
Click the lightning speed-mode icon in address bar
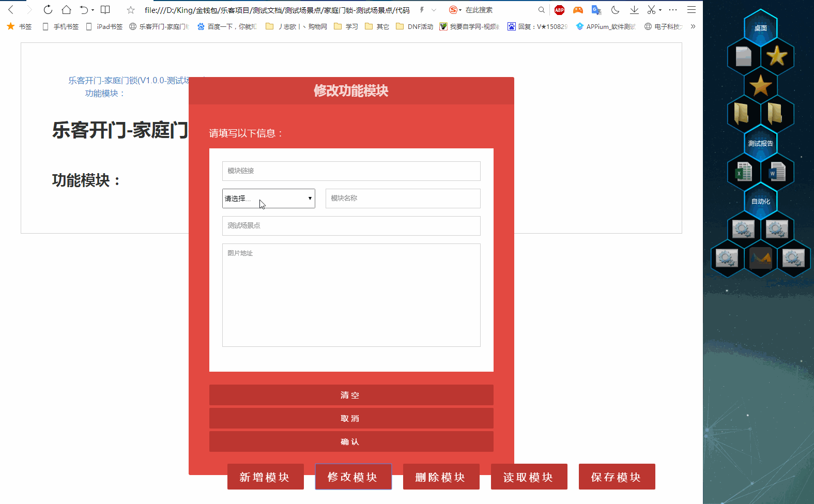(x=422, y=10)
